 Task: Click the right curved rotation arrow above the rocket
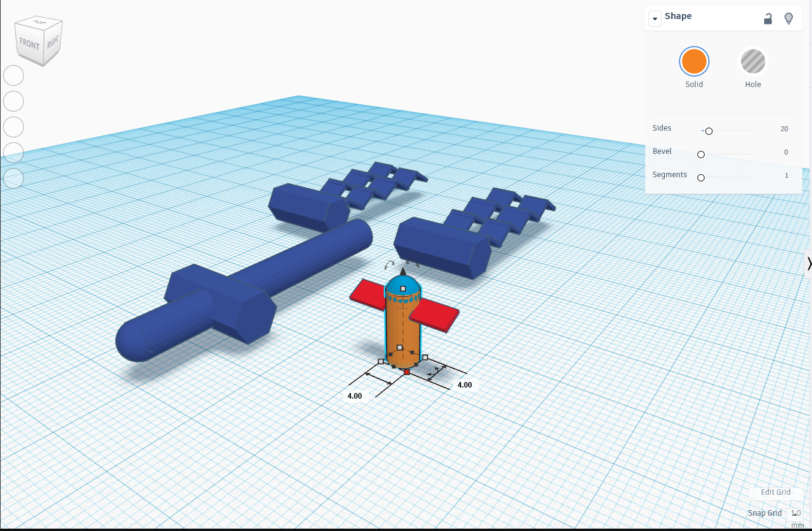point(413,264)
